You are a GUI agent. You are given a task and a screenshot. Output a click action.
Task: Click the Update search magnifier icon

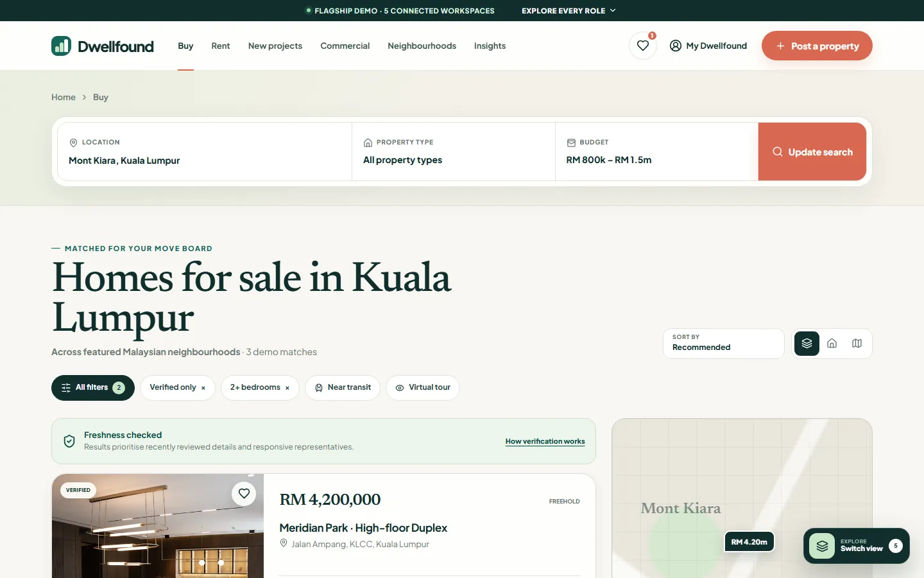778,152
